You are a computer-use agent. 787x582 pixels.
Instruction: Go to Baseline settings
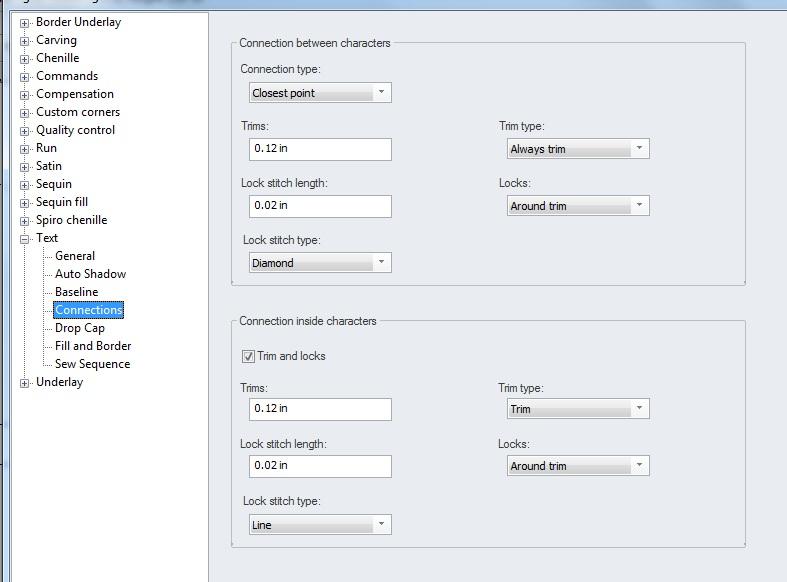pos(76,292)
